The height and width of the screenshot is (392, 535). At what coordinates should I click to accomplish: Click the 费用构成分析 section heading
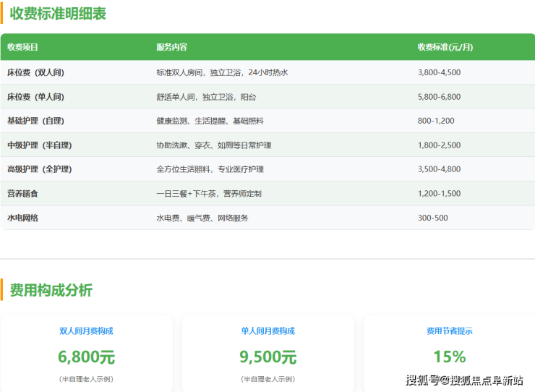pos(51,290)
